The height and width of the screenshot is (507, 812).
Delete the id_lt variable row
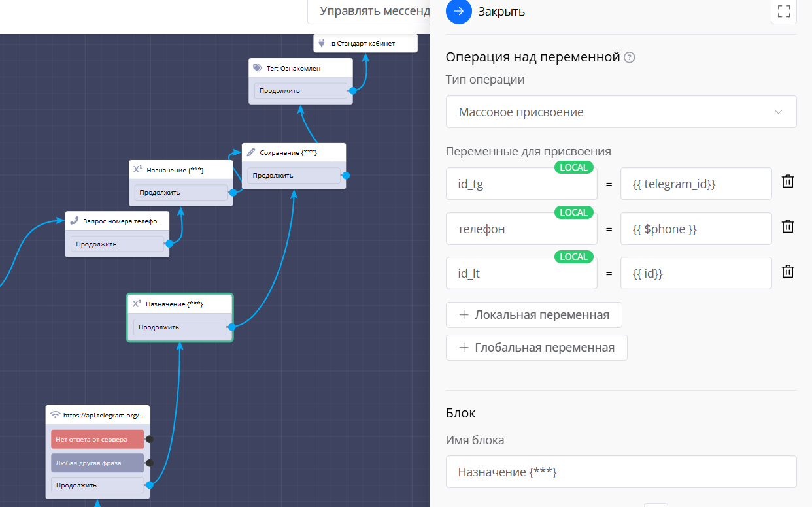tap(788, 272)
